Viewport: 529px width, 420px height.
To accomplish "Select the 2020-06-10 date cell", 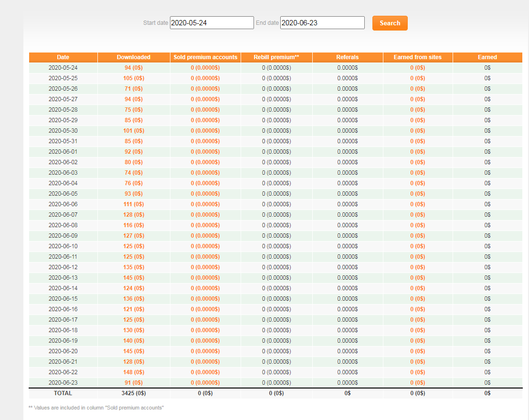I will point(63,246).
